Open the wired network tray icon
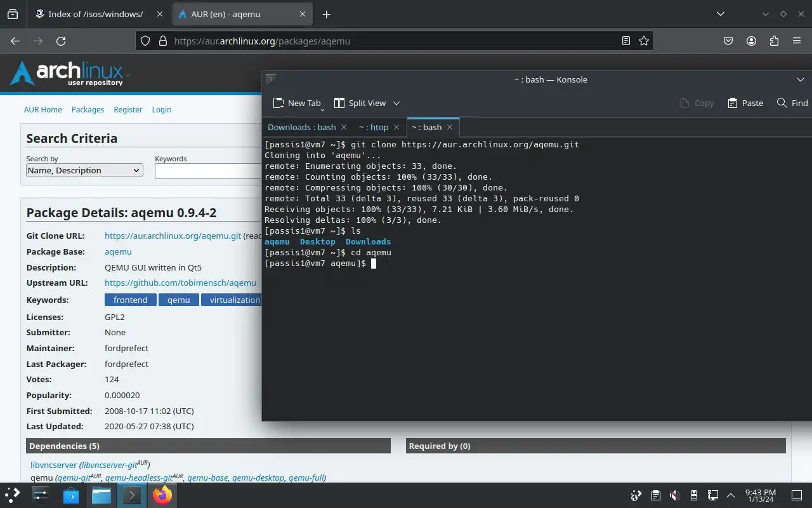 tap(713, 495)
